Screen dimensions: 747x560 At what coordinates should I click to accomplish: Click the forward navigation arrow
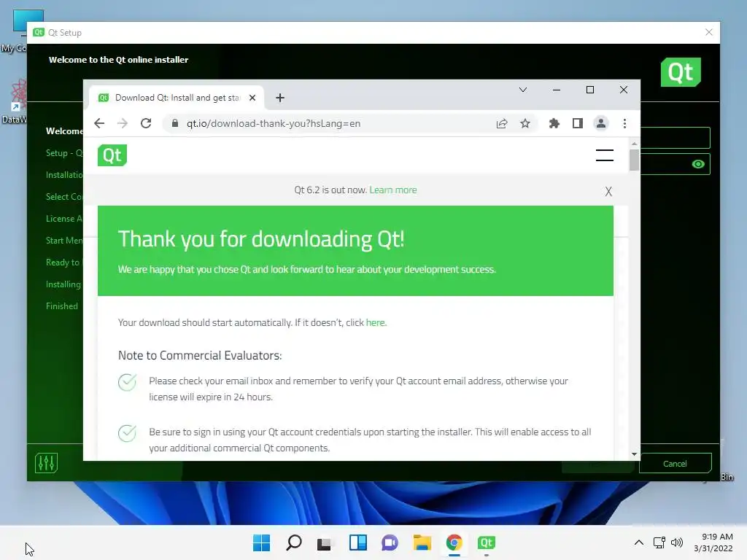(123, 123)
